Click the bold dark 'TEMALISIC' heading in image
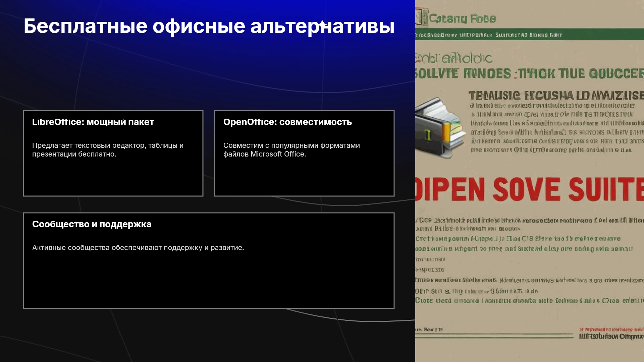The image size is (644, 362). 556,96
